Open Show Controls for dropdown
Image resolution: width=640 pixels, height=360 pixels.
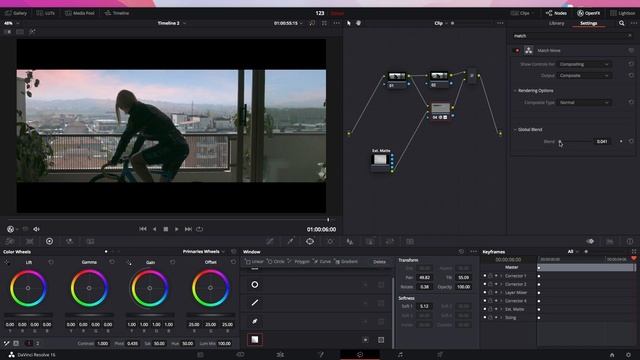(584, 64)
